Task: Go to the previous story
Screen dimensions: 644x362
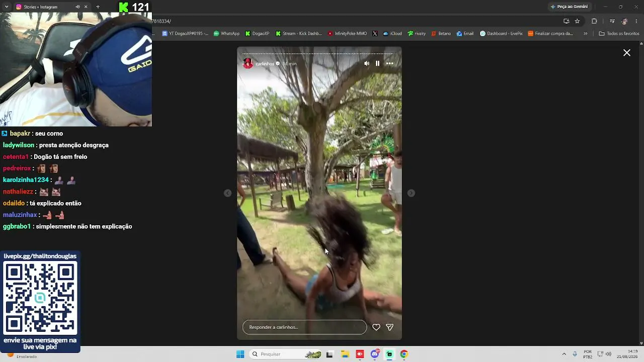Action: [228, 193]
